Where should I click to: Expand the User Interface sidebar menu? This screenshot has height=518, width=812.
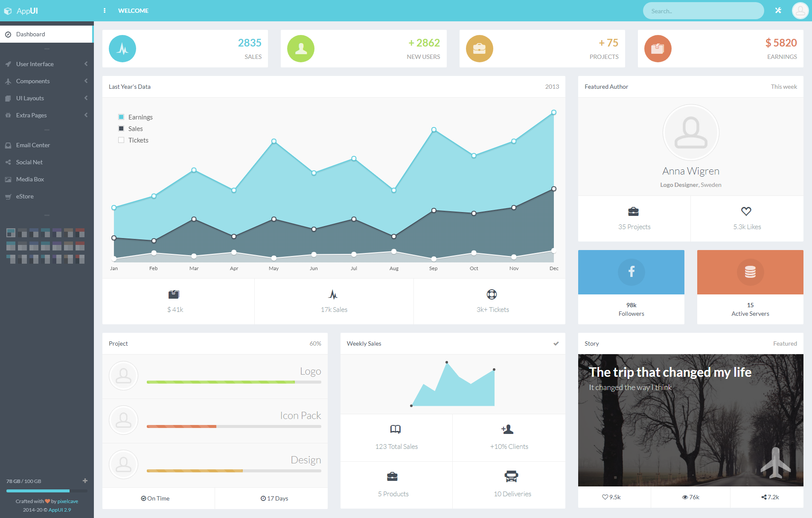(47, 64)
